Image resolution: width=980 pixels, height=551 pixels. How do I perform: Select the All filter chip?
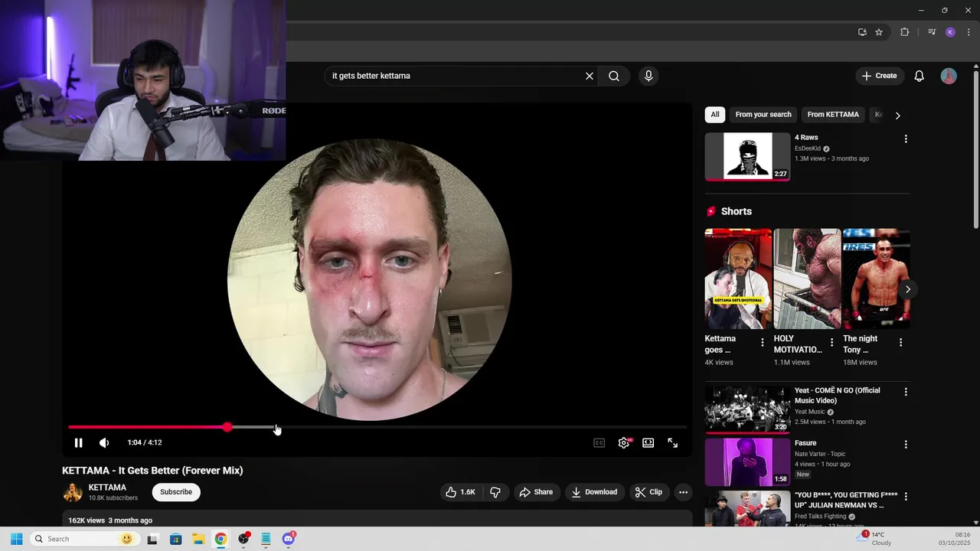point(715,114)
